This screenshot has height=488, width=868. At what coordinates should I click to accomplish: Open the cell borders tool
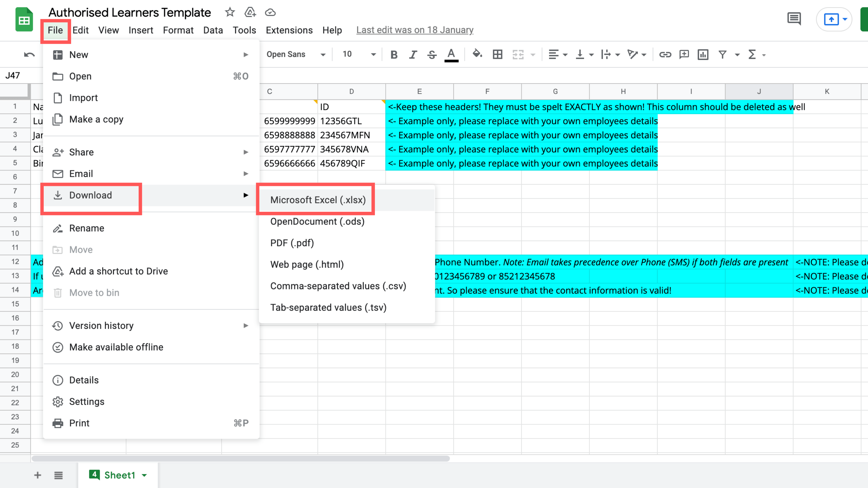[497, 55]
